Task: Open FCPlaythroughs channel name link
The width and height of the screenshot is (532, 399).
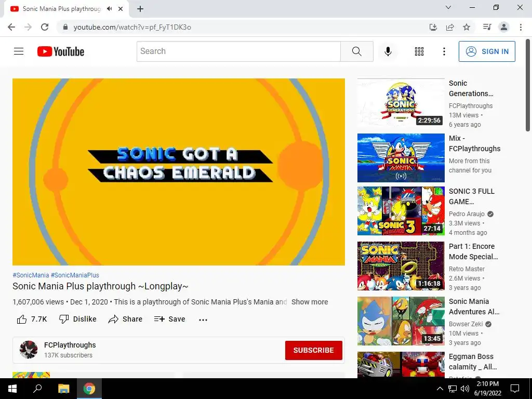Action: click(70, 345)
